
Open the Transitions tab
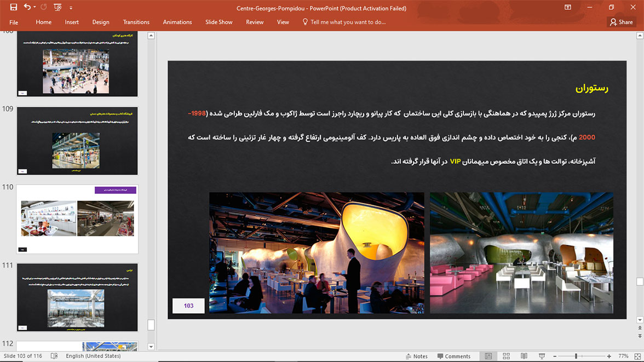136,22
